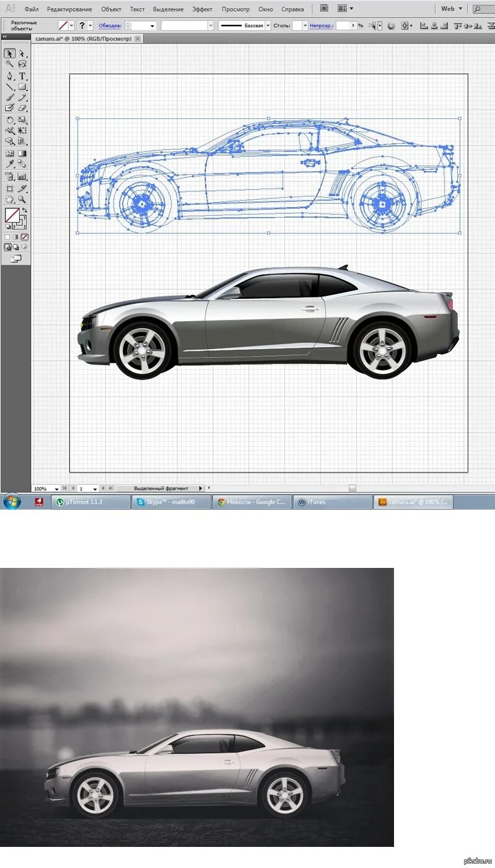Select the Paintbrush tool
The width and height of the screenshot is (495, 868).
[9, 97]
